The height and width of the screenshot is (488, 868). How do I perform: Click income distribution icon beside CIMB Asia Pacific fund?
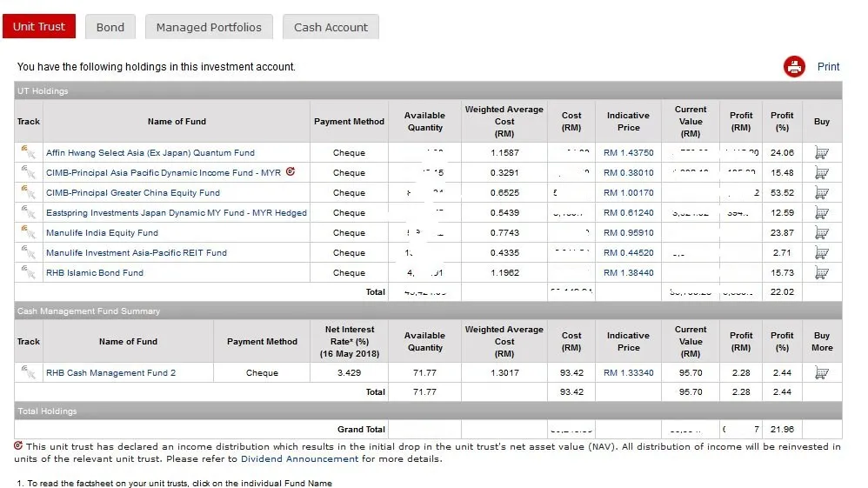290,171
